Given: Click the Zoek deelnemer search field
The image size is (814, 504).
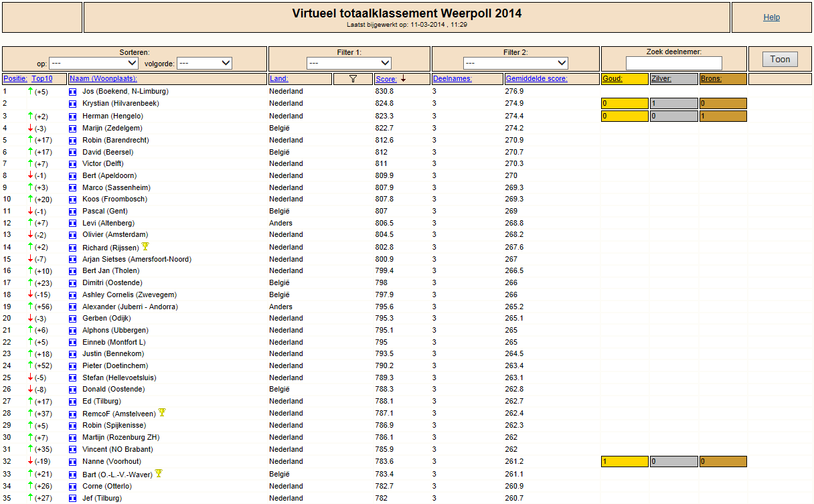Looking at the screenshot, I should (x=674, y=63).
